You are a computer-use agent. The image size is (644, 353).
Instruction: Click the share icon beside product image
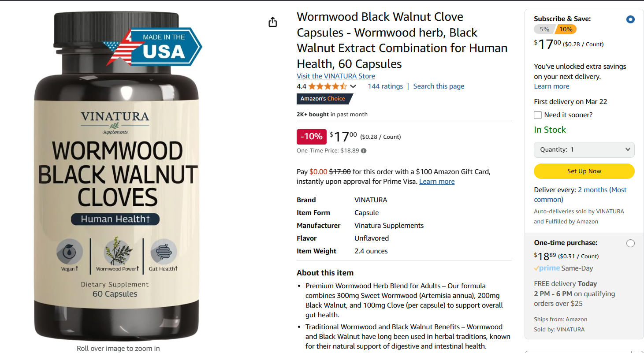click(x=273, y=22)
